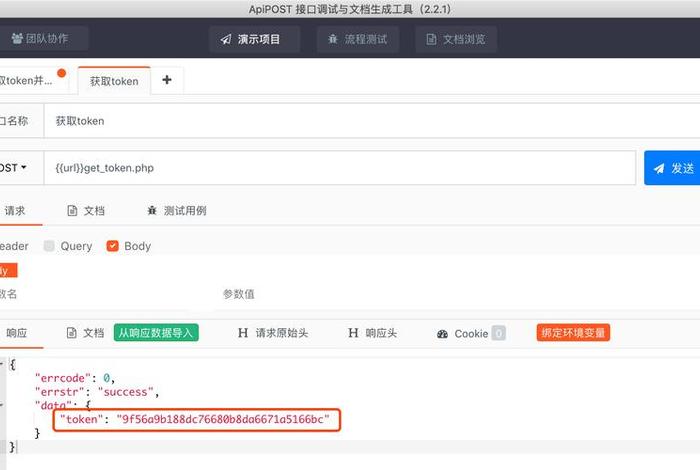
Task: Click the document icon in response 文档 tab
Action: [72, 333]
